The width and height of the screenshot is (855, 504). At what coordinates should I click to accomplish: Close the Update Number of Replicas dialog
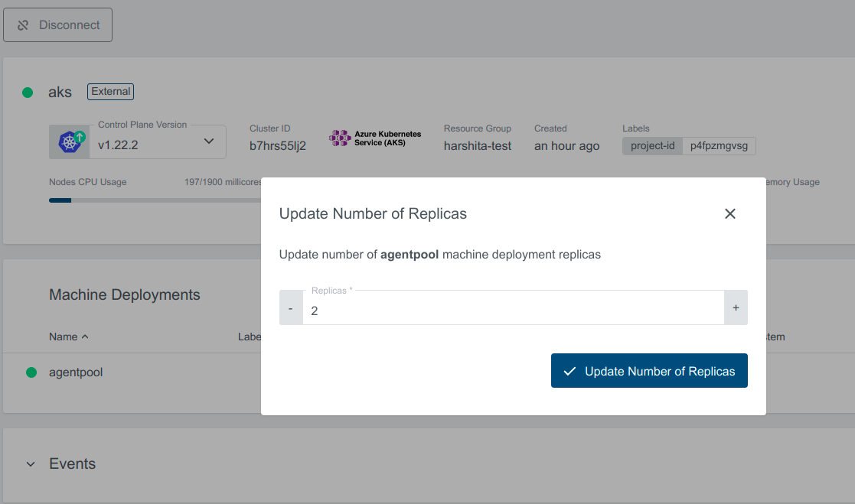coord(729,214)
